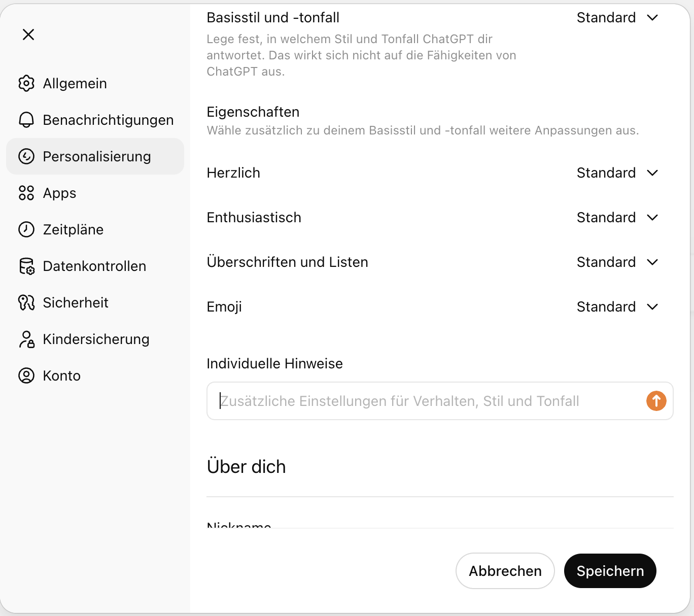Go to the Datenkontrollen section
This screenshot has height=616, width=694.
point(94,266)
